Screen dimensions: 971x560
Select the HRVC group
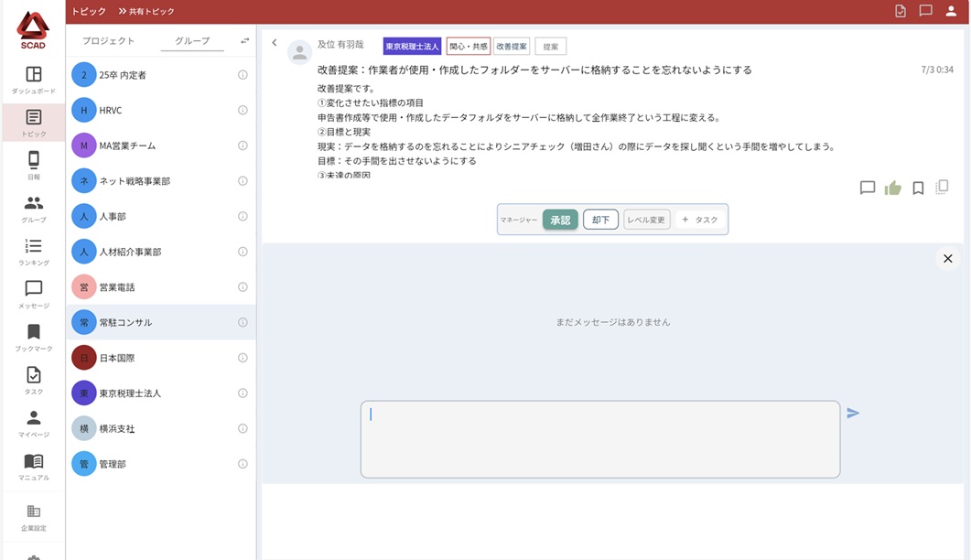click(161, 111)
